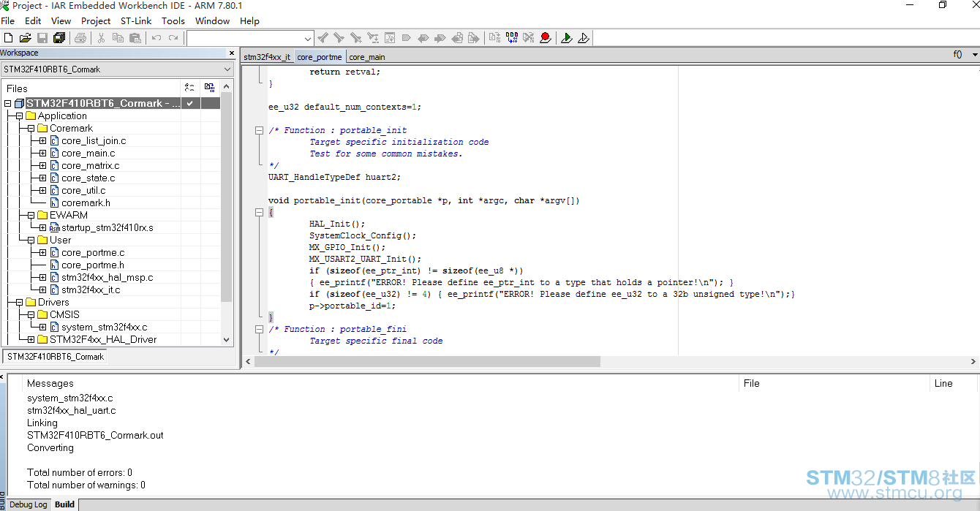Click the project row build checkmark cell
The image size is (980, 511).
coord(189,103)
